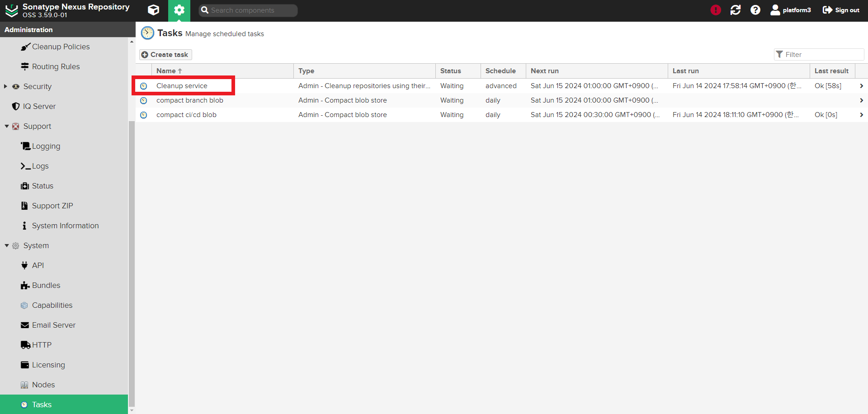Click the HTTP truck icon

(26, 345)
